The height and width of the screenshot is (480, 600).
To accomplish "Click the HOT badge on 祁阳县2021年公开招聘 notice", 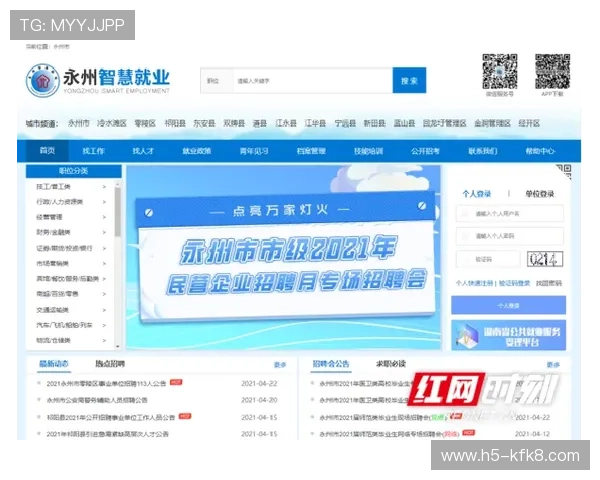I will (x=185, y=416).
